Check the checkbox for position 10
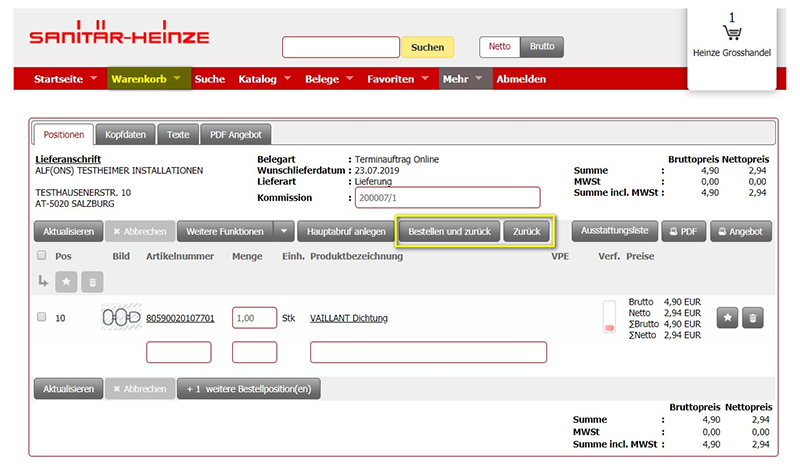The height and width of the screenshot is (467, 800). pos(41,318)
